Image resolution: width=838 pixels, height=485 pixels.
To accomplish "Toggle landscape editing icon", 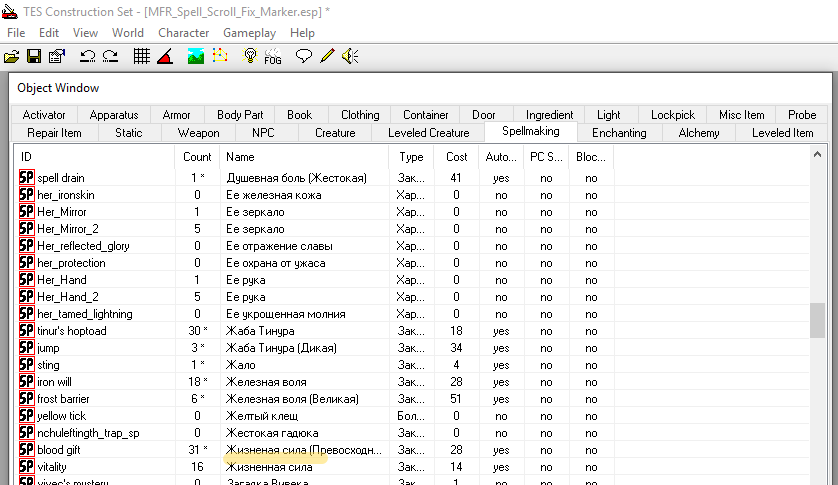I will click(x=196, y=56).
